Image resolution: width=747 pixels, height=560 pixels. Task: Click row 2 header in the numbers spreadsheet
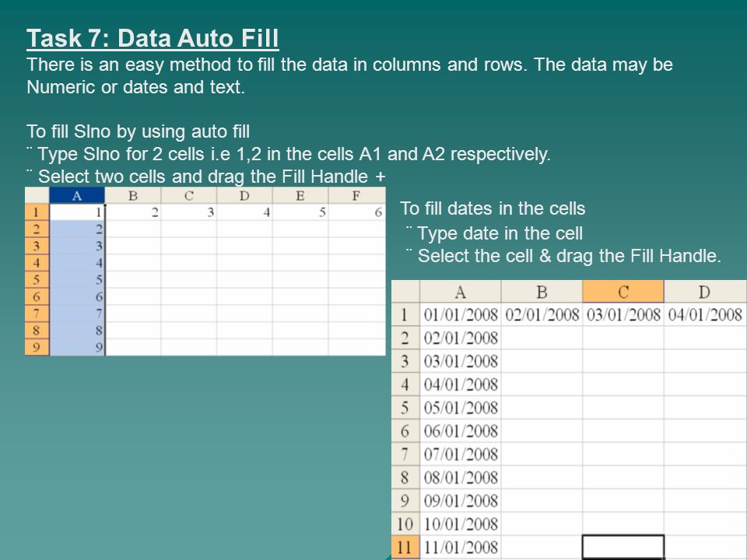pyautogui.click(x=37, y=229)
